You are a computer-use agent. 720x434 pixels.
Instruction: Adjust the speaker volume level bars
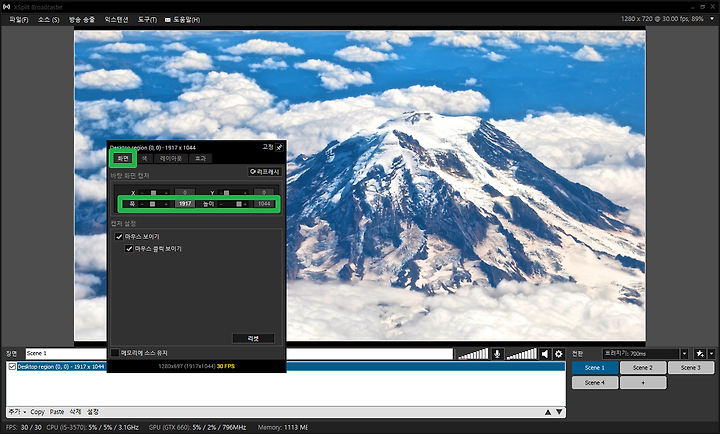pyautogui.click(x=521, y=354)
